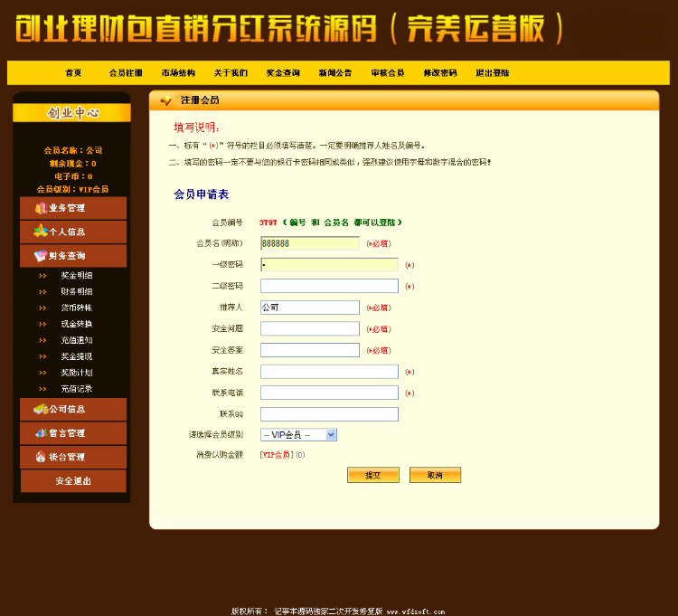The image size is (678, 616).
Task: Click the 填写说明 heading text
Action: coord(196,128)
